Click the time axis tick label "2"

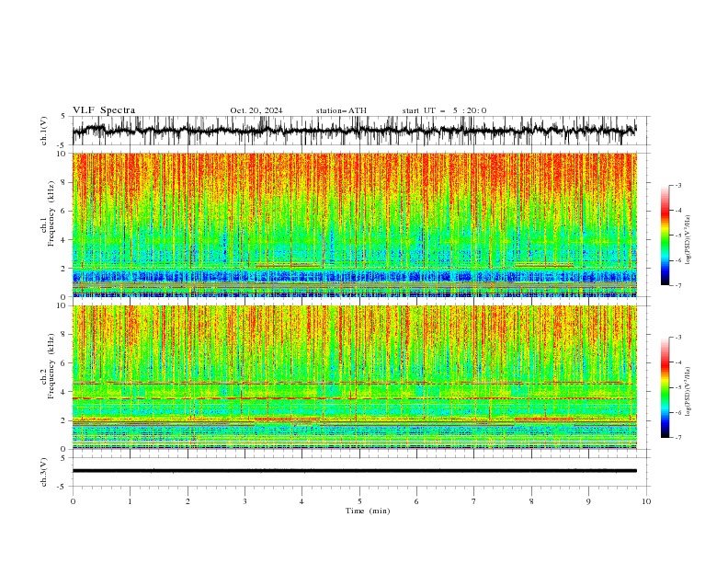coord(188,501)
